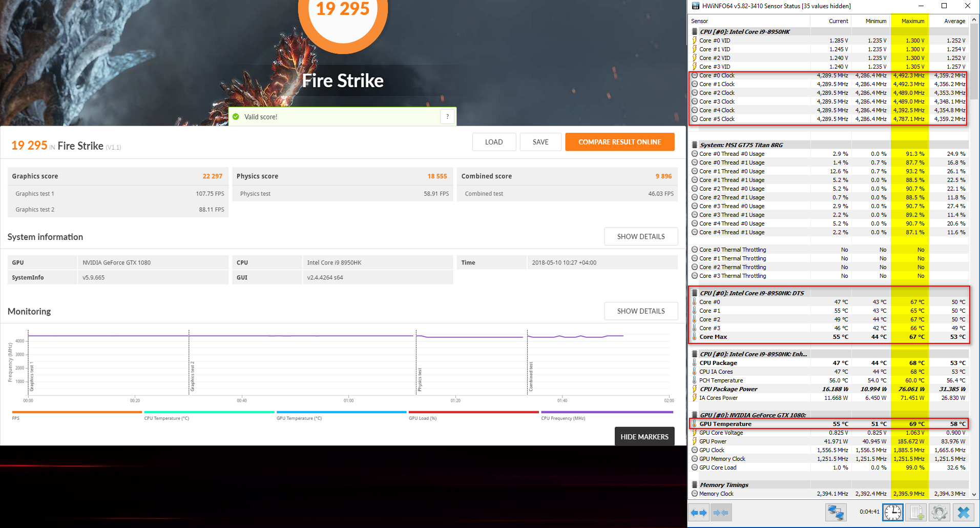
Task: Click the HWiNFO64 title bar app icon
Action: pos(695,6)
